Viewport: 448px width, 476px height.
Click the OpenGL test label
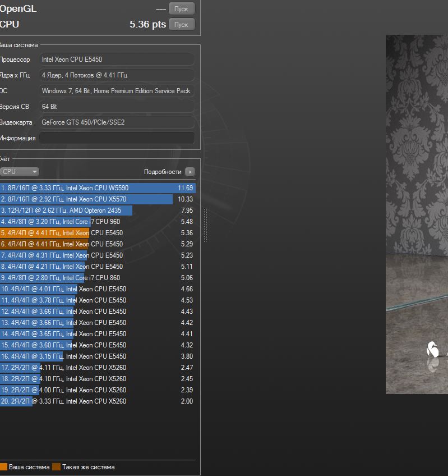tap(18, 9)
